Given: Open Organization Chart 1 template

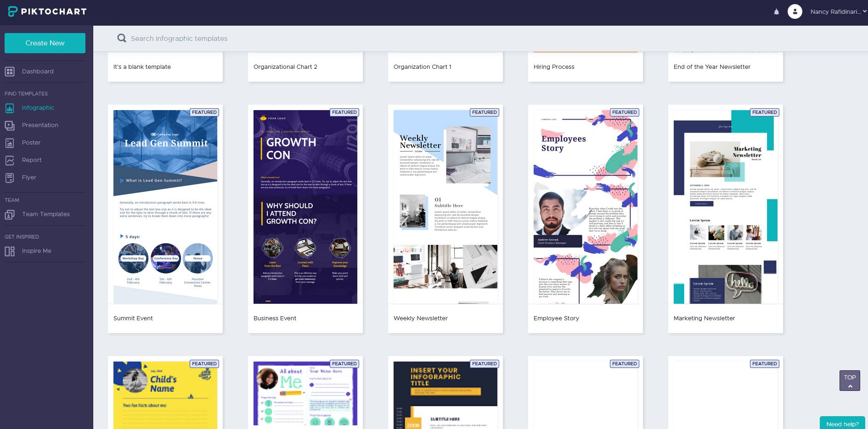Looking at the screenshot, I should click(x=445, y=67).
